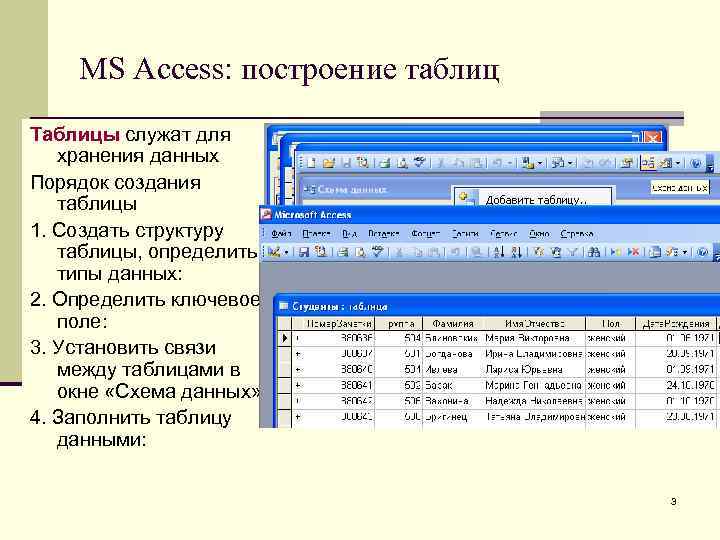
Task: Open Правка menu
Action: click(316, 234)
